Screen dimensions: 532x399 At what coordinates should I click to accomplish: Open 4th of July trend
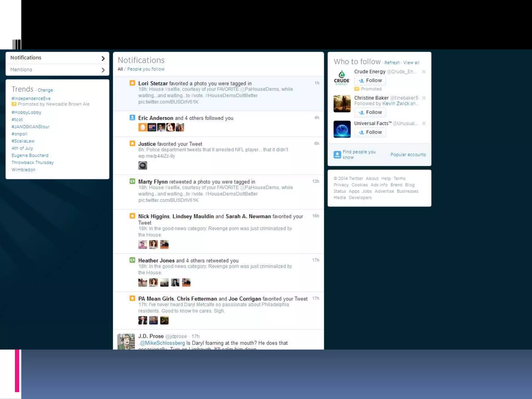22,148
